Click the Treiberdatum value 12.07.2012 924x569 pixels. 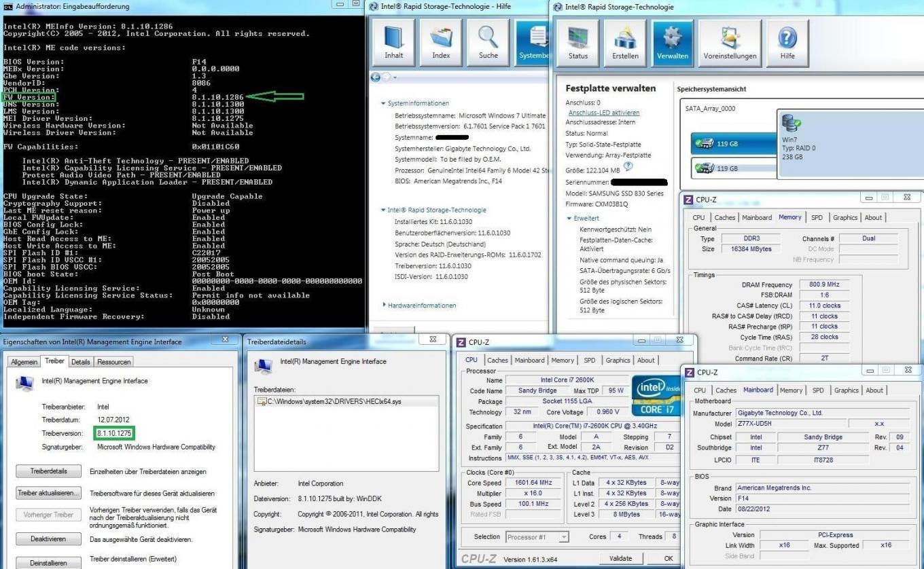tap(113, 420)
